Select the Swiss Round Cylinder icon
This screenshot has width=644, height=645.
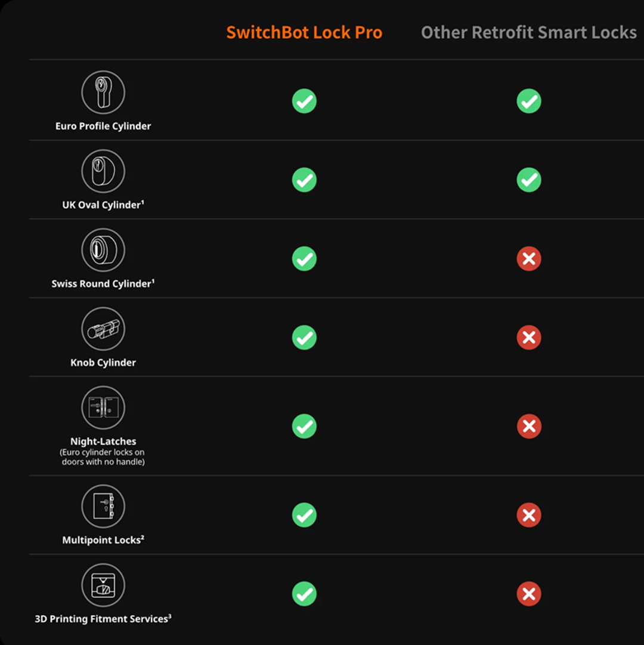(x=103, y=250)
